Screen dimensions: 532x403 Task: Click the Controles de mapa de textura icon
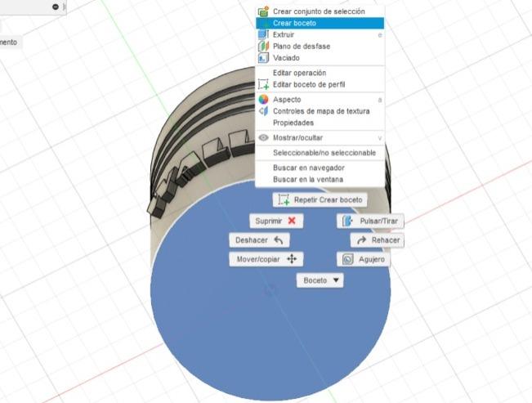pos(263,111)
